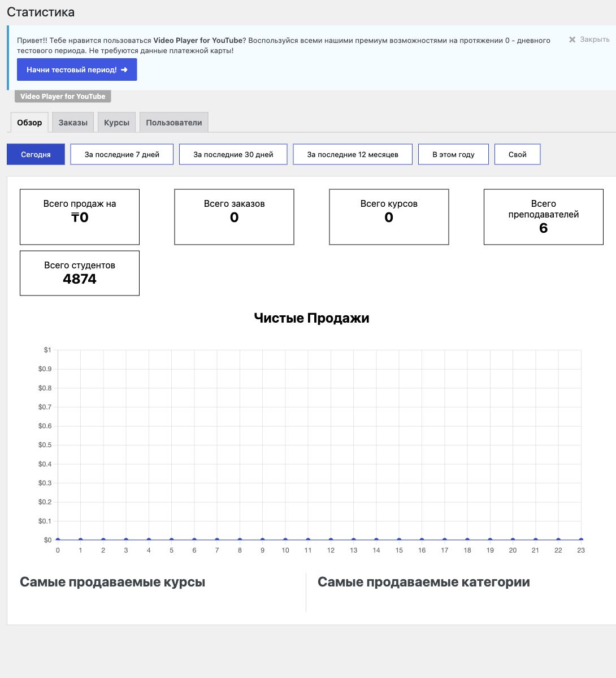Click the x-axis label 18

467,550
